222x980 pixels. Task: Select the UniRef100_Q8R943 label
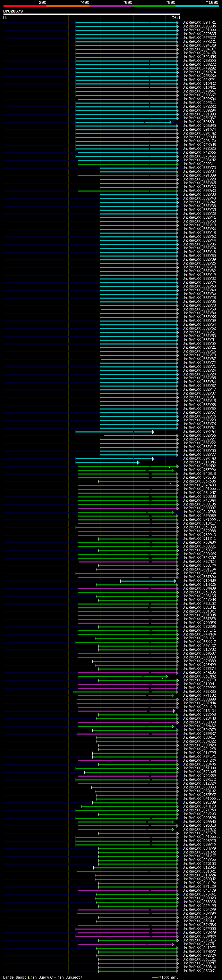pyautogui.click(x=199, y=535)
